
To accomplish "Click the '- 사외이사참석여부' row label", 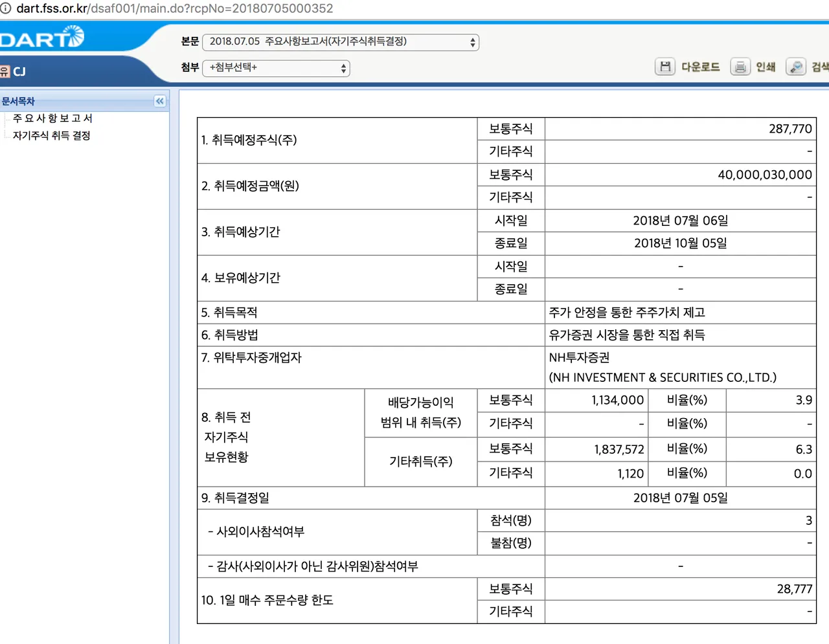I will (256, 532).
